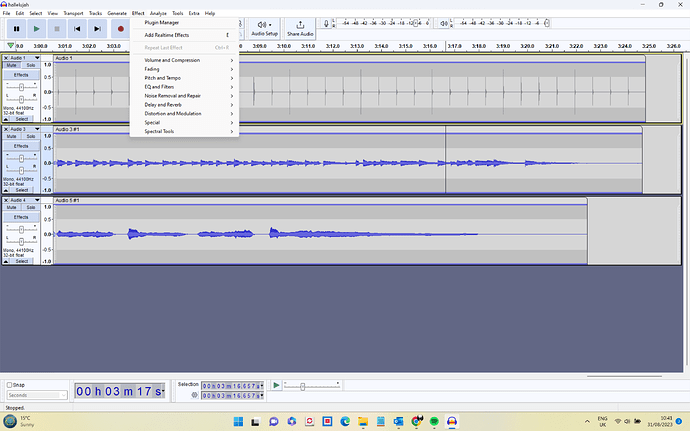Screen dimensions: 690x431
Task: Click Select button on Audio 4 track
Action: 22,262
